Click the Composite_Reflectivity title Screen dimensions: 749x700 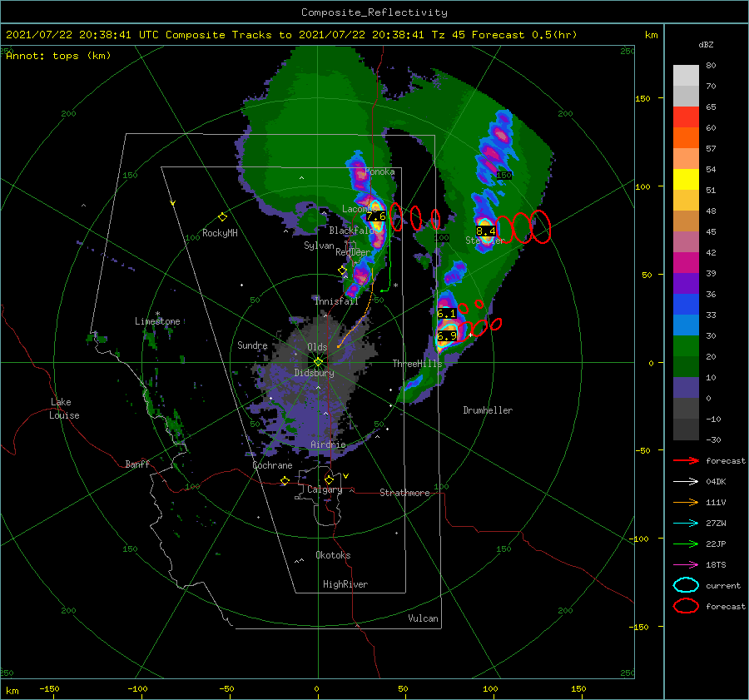(x=374, y=12)
